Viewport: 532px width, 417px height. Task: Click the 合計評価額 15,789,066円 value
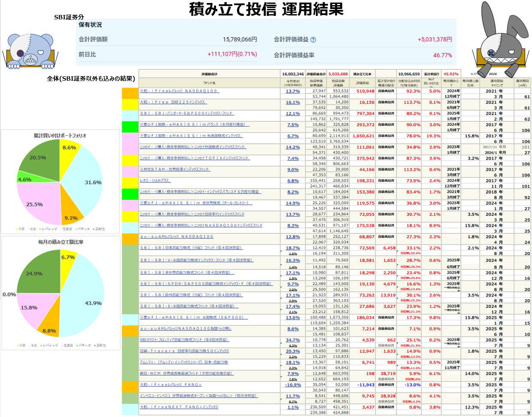pos(240,39)
